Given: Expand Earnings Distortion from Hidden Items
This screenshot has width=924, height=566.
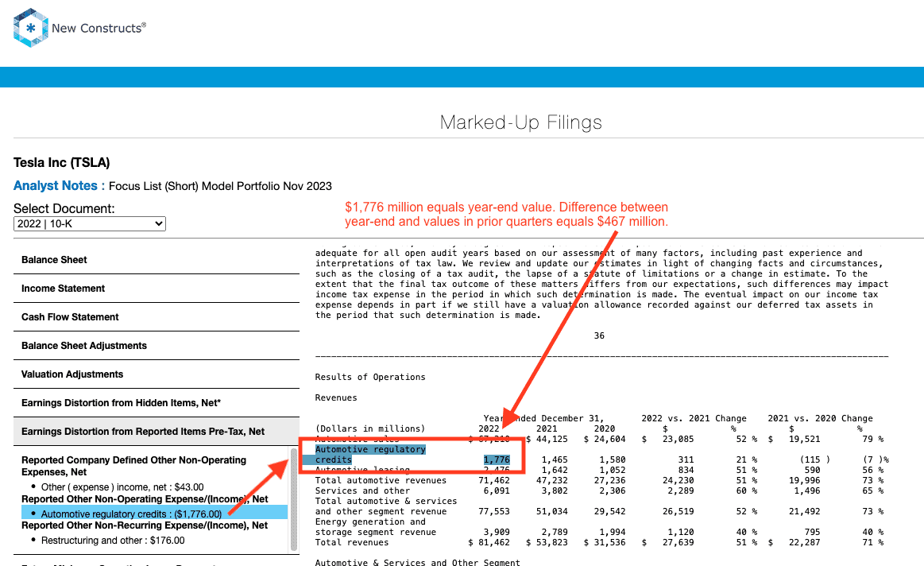Looking at the screenshot, I should (x=157, y=403).
